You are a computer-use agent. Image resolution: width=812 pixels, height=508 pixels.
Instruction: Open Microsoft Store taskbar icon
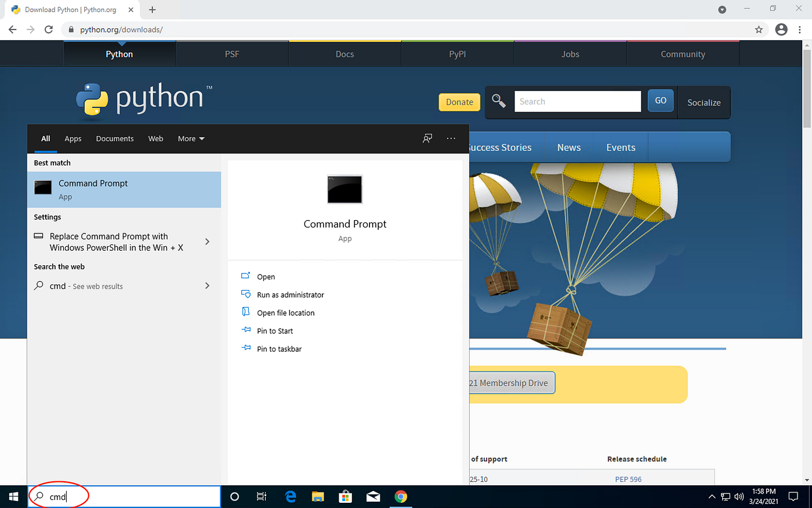(346, 496)
